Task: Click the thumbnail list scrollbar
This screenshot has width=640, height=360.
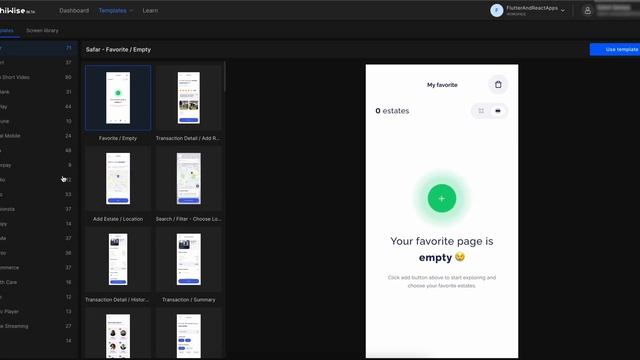Action: pos(224,78)
